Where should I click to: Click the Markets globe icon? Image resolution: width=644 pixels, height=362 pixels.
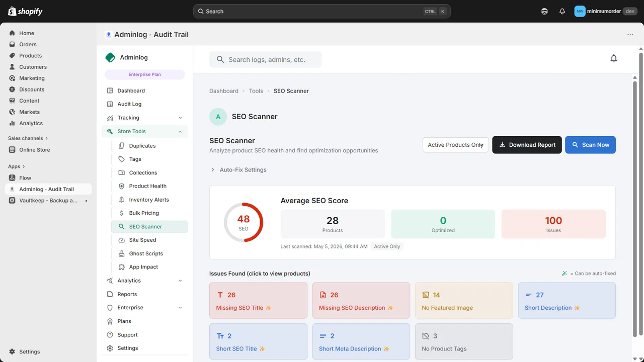click(12, 112)
